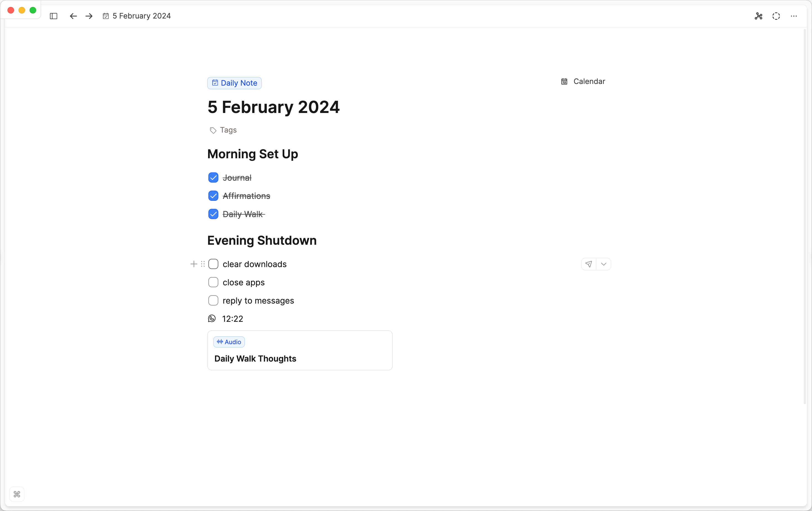Activate the focus mode circle icon
The width and height of the screenshot is (812, 511).
[x=776, y=16]
